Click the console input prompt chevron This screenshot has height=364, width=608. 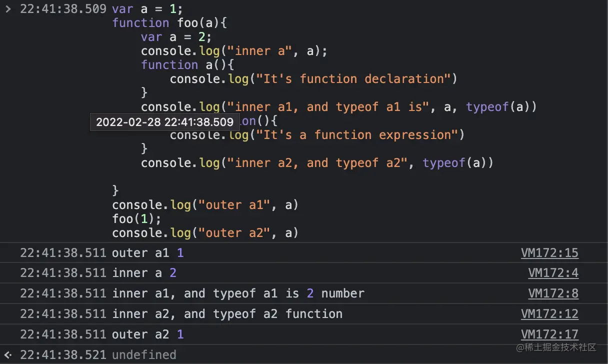click(x=7, y=8)
